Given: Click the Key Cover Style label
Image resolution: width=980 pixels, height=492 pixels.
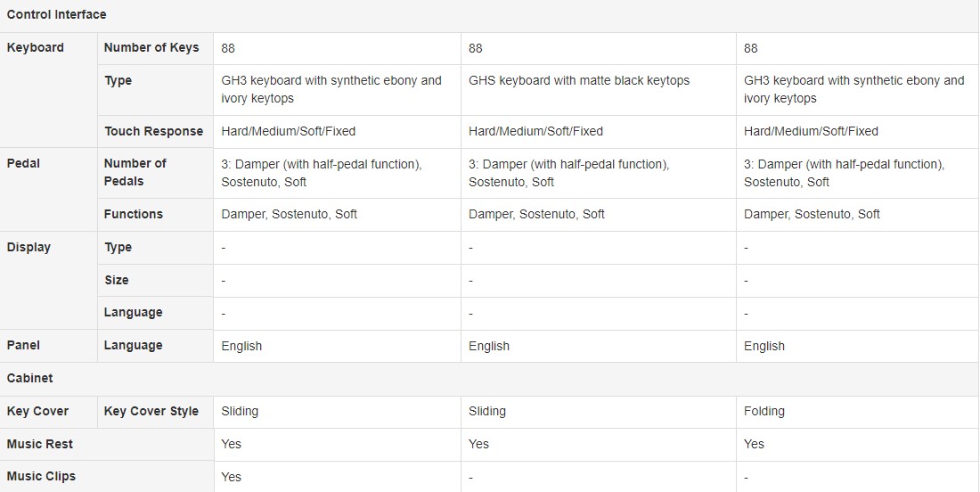Looking at the screenshot, I should [151, 412].
